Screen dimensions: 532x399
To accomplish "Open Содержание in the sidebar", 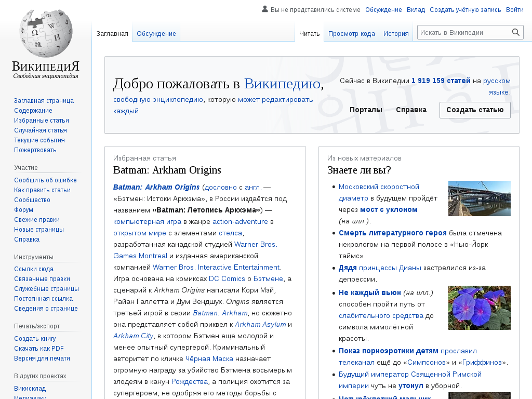I will (x=33, y=111).
